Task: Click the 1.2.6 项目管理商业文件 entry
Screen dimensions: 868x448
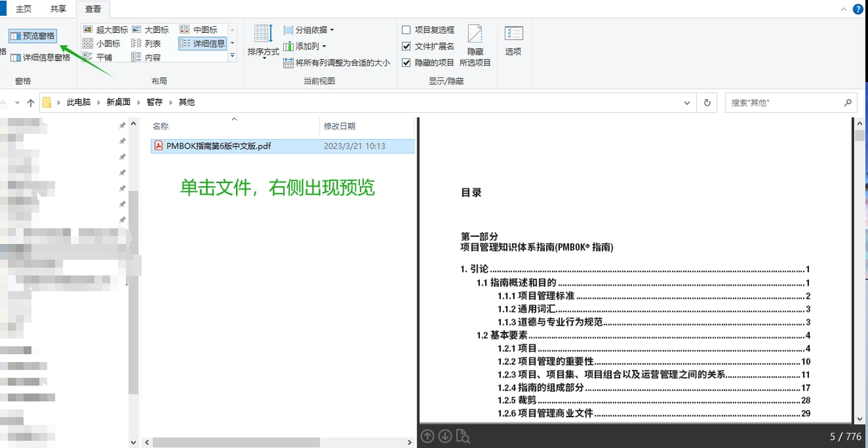Action: (654, 413)
